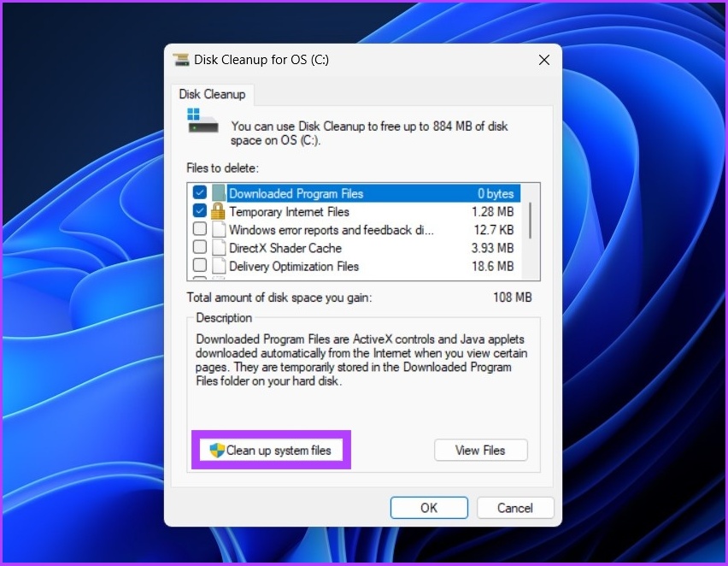Image resolution: width=728 pixels, height=566 pixels.
Task: Confirm with the OK button
Action: [x=429, y=508]
